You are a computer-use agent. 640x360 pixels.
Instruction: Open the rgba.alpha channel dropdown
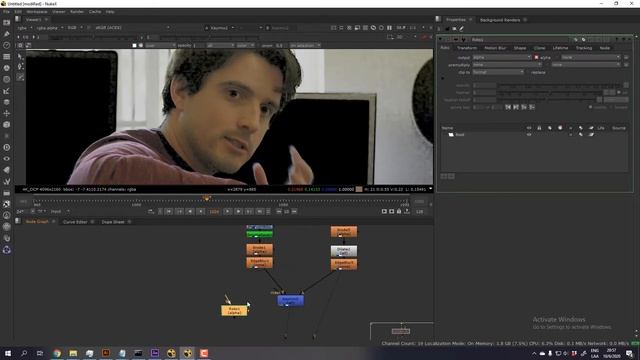pos(50,28)
